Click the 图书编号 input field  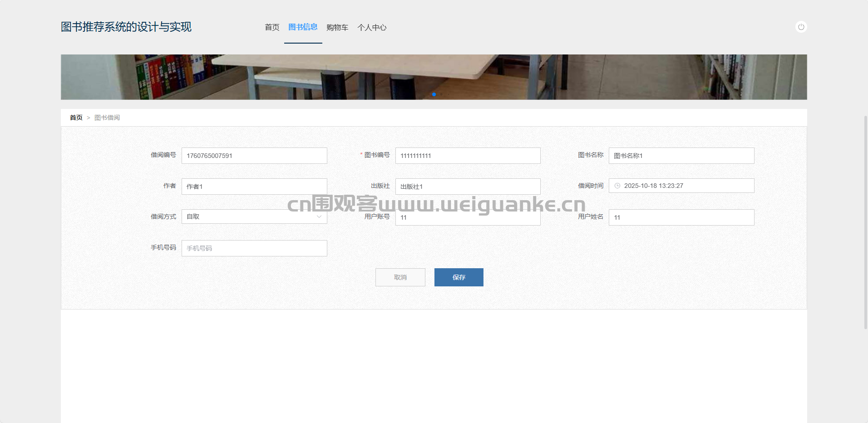click(468, 156)
